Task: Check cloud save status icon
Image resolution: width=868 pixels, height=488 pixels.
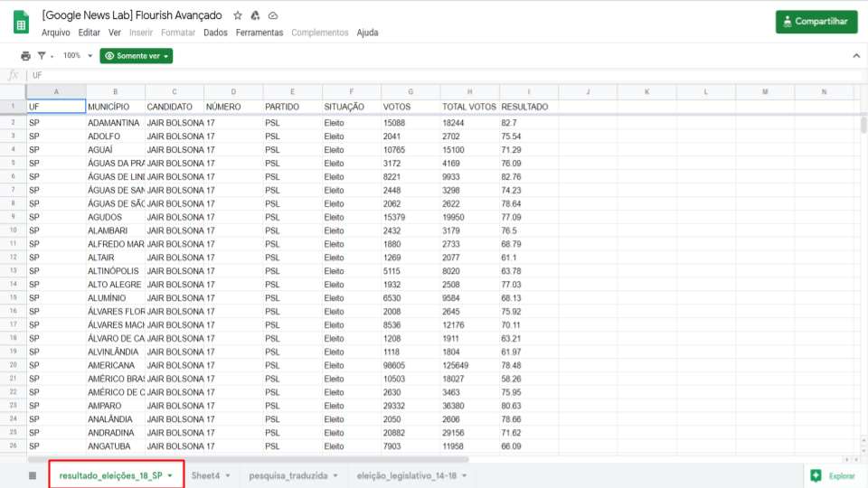Action: [x=273, y=15]
